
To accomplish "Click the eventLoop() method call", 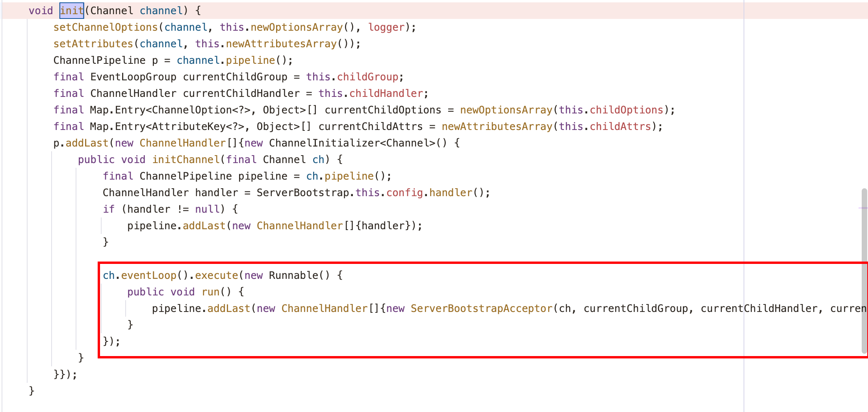I will [148, 275].
